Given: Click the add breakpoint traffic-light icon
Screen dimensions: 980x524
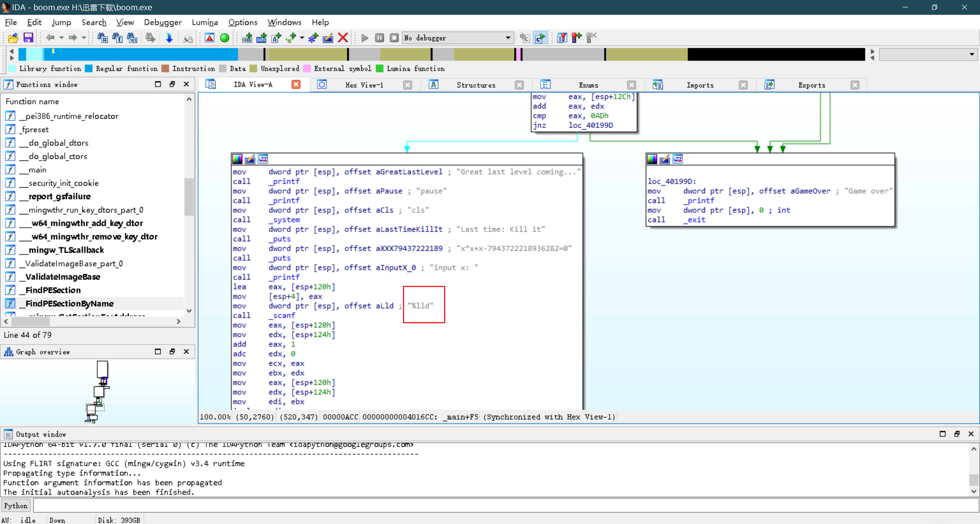Looking at the screenshot, I should (x=577, y=38).
